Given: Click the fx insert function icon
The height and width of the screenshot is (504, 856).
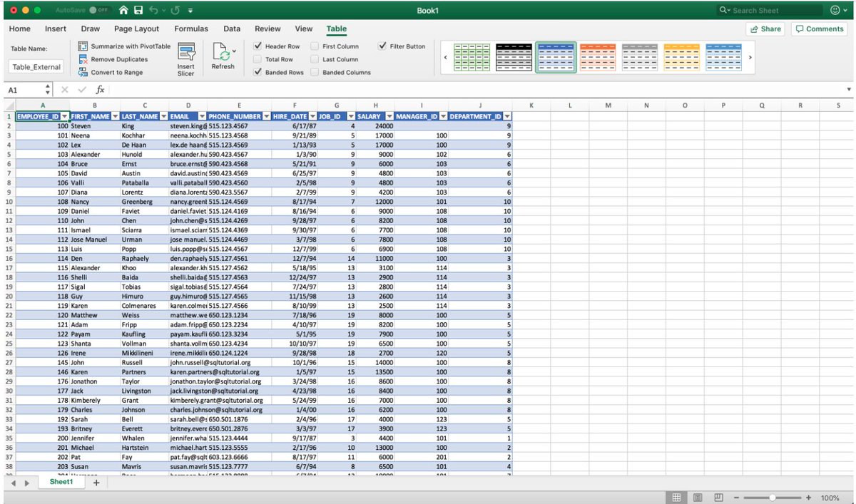Looking at the screenshot, I should tap(100, 90).
